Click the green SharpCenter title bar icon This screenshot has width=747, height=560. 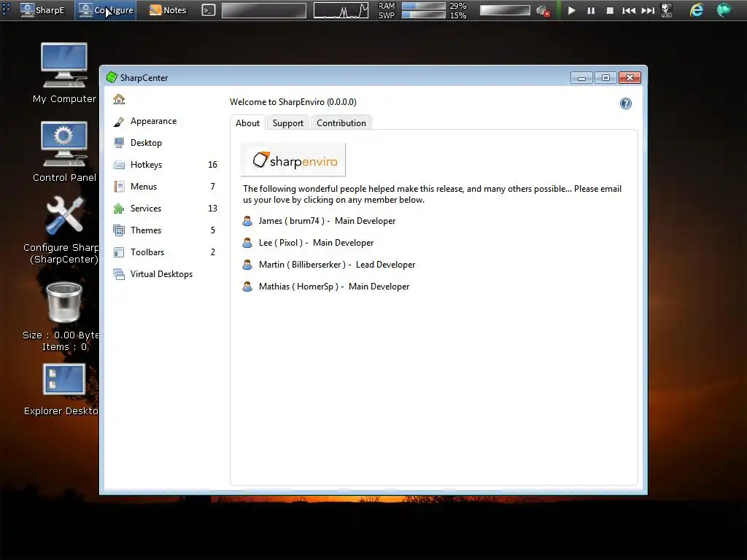click(112, 77)
